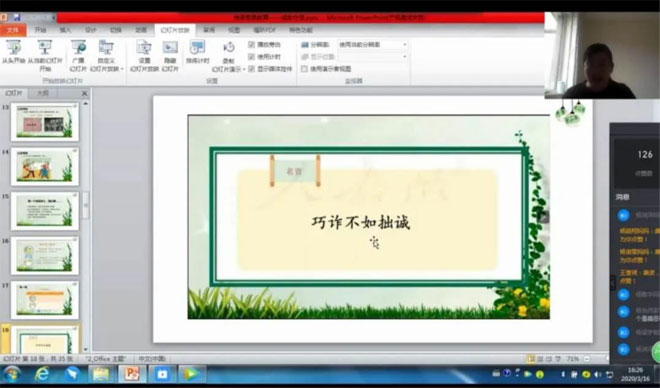The width and height of the screenshot is (660, 388).
Task: Toggle the Play Narrations (播放旁白) checkbox
Action: [252, 45]
